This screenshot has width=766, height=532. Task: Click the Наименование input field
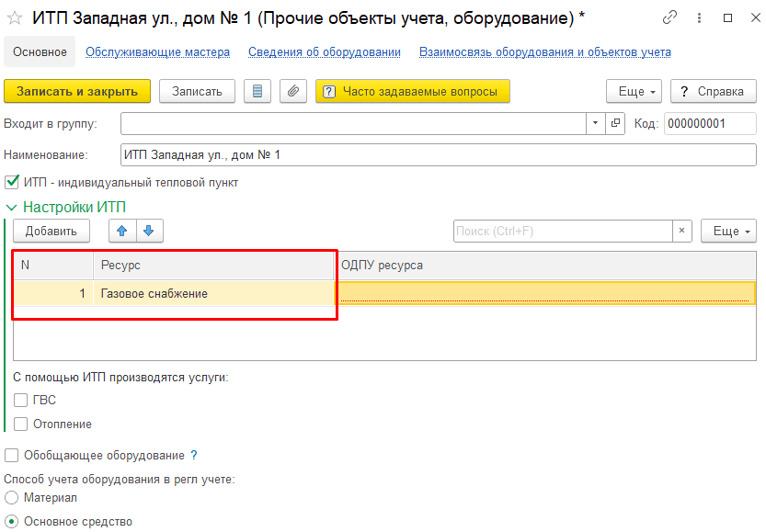tap(439, 154)
